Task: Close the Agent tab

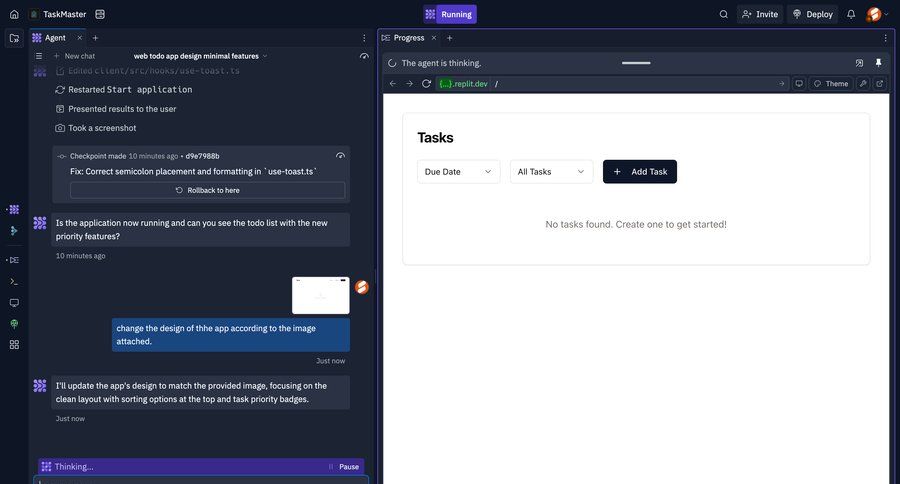Action: click(80, 38)
